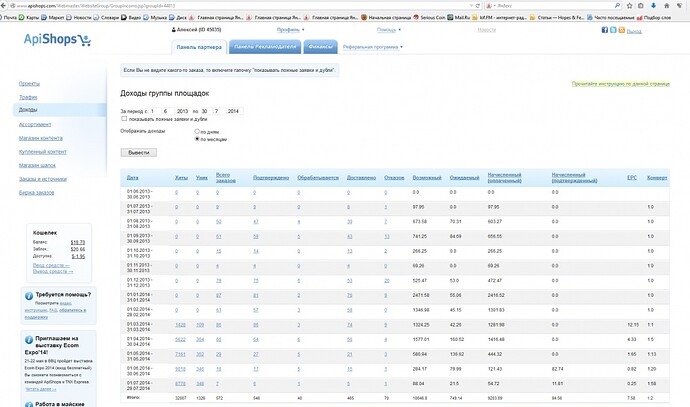Click the browser URL address bar
Screen dimensions: 690x407
[x=242, y=6]
